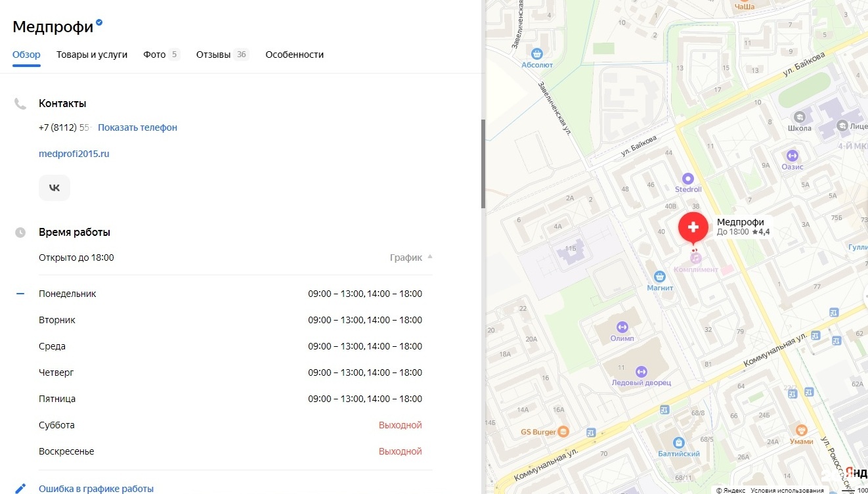The width and height of the screenshot is (868, 494).
Task: Click the Воскресенье Выходной value
Action: pos(401,451)
